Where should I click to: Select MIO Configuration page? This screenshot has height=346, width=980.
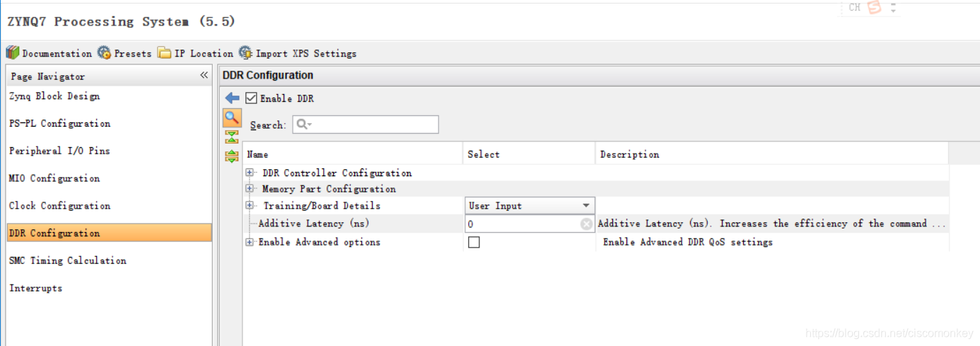pyautogui.click(x=54, y=178)
